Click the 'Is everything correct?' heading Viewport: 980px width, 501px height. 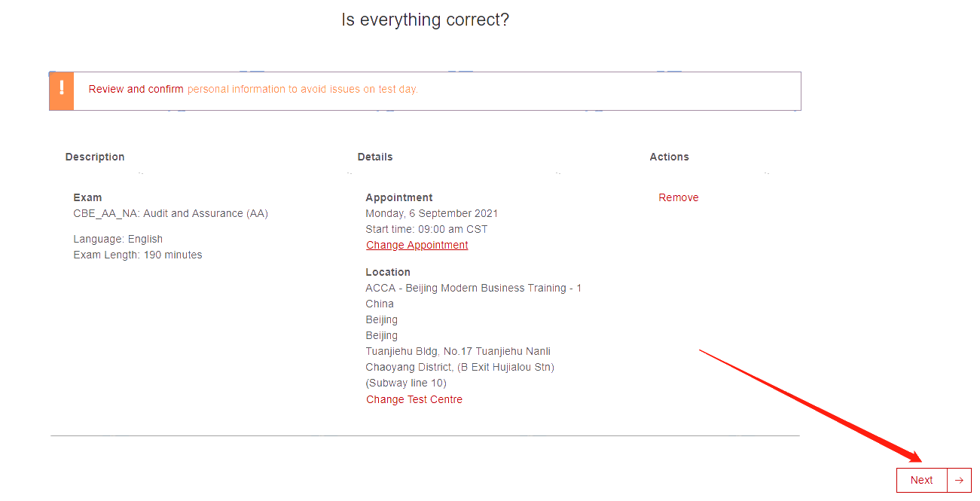[425, 20]
